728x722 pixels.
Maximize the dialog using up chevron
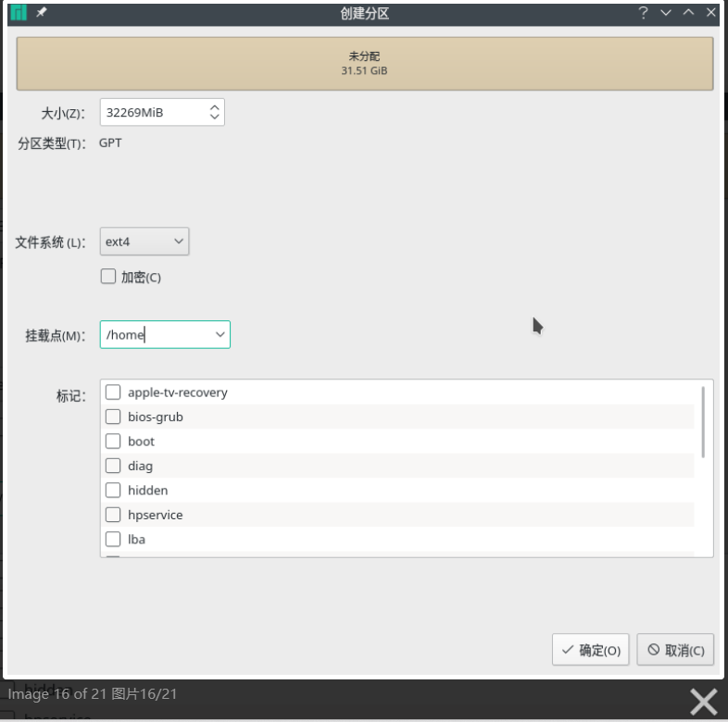[x=688, y=13]
